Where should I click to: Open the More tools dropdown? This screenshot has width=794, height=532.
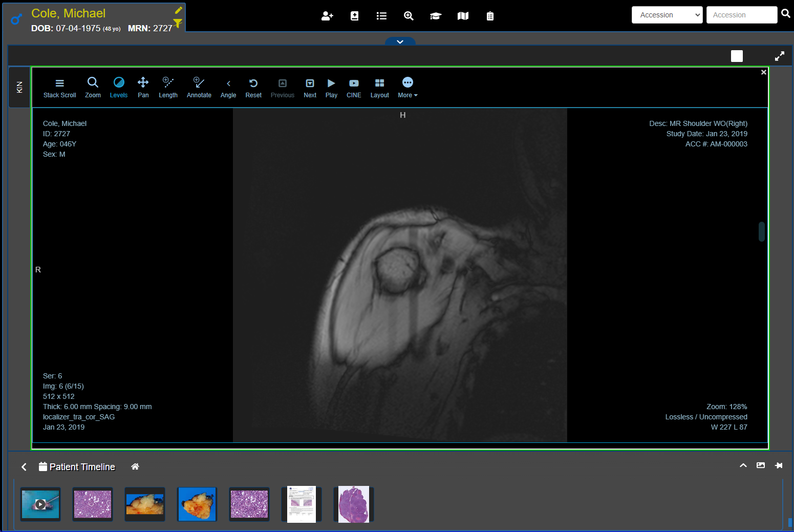(x=407, y=88)
